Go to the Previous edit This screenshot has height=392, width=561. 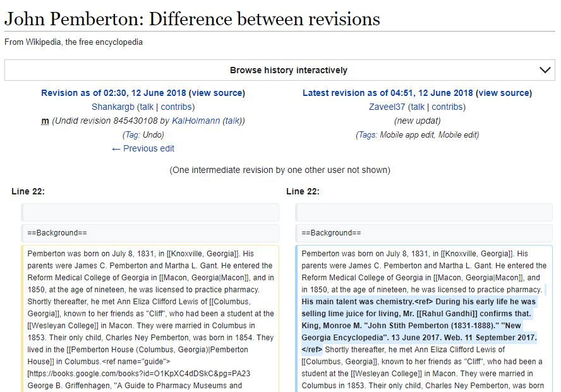pos(143,148)
